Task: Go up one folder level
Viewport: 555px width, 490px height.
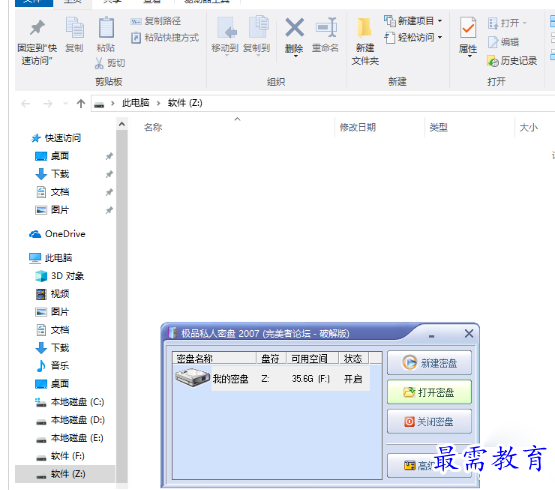Action: point(81,104)
